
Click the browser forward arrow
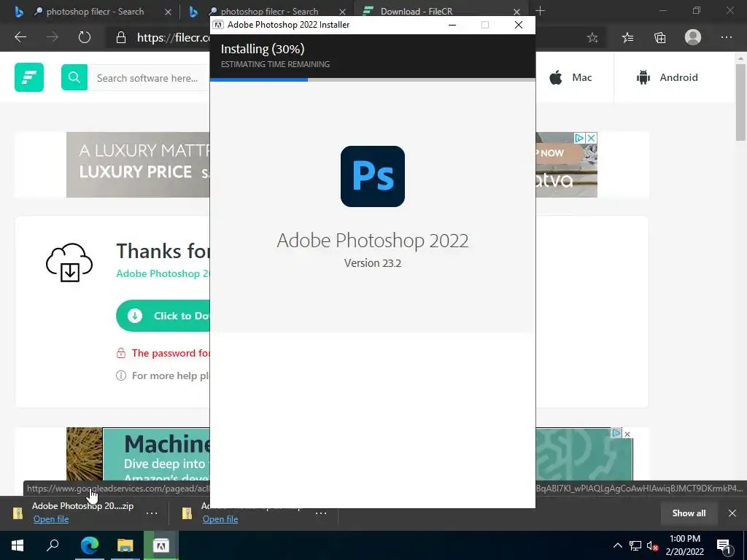53,37
